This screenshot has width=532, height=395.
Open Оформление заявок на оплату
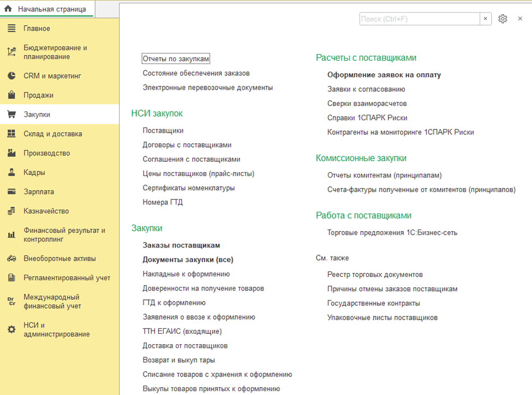384,75
